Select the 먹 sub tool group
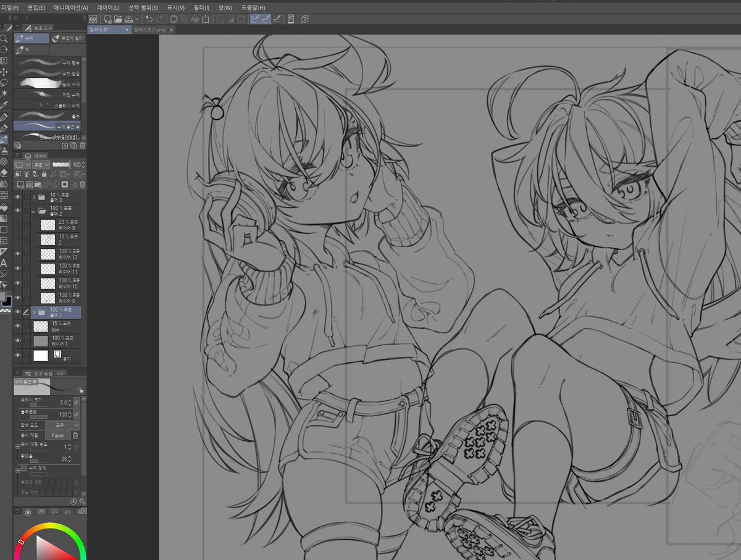 (x=31, y=50)
